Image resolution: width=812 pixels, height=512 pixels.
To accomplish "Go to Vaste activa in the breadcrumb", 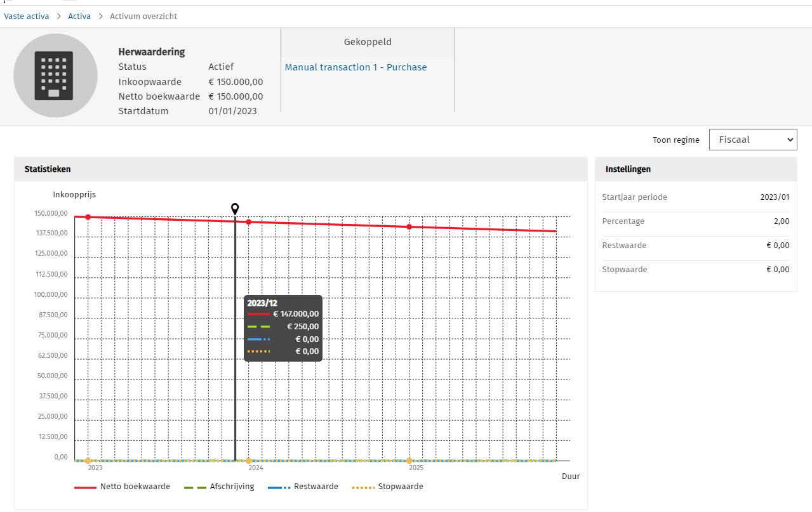I will pos(27,16).
